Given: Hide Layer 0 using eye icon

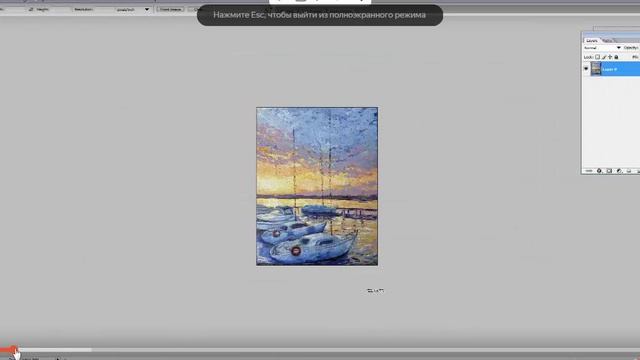Looking at the screenshot, I should 586,69.
